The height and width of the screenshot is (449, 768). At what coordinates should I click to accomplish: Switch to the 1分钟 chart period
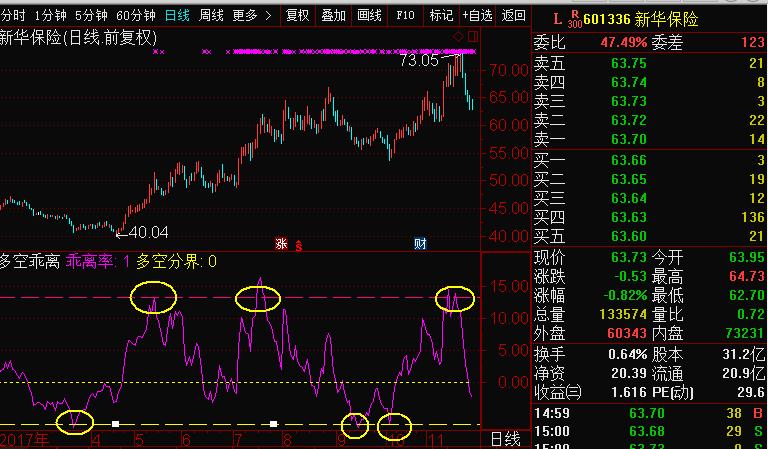click(50, 16)
